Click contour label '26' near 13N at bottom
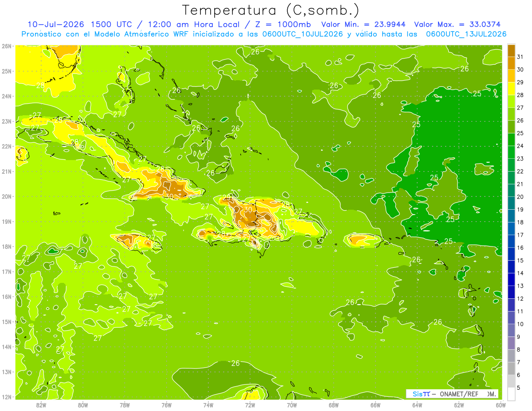Image resolution: width=532 pixels, height=411 pixels. tap(235, 363)
